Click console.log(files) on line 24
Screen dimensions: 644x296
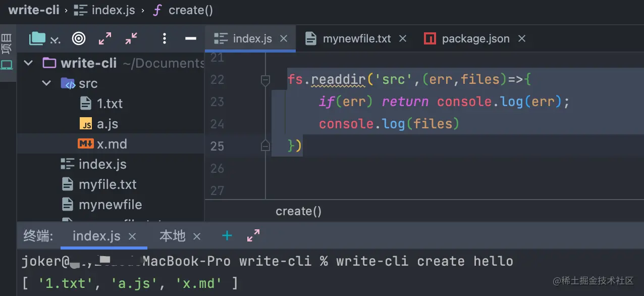(389, 124)
